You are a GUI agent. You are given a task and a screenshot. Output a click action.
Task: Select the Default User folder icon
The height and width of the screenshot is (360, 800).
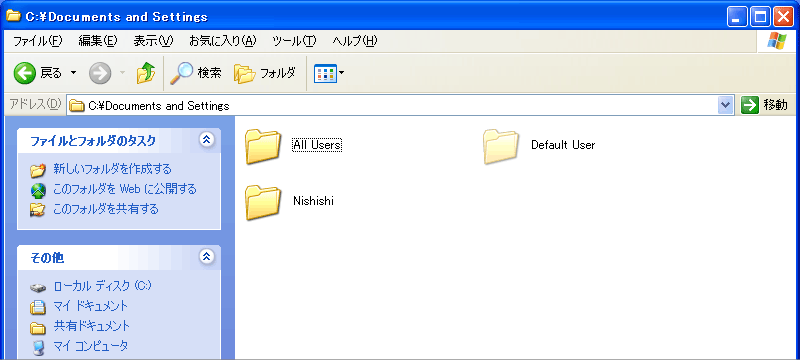coord(501,146)
